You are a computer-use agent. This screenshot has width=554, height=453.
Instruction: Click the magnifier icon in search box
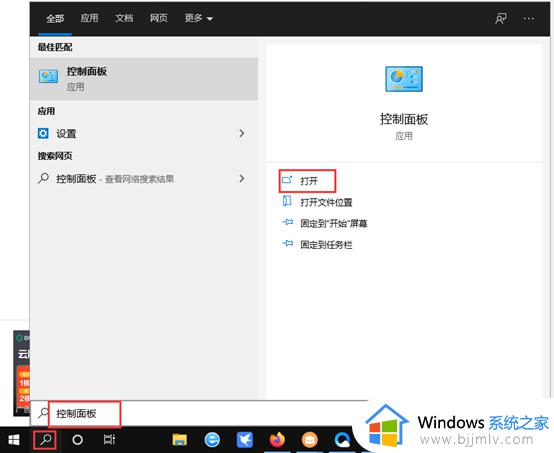[x=43, y=413]
